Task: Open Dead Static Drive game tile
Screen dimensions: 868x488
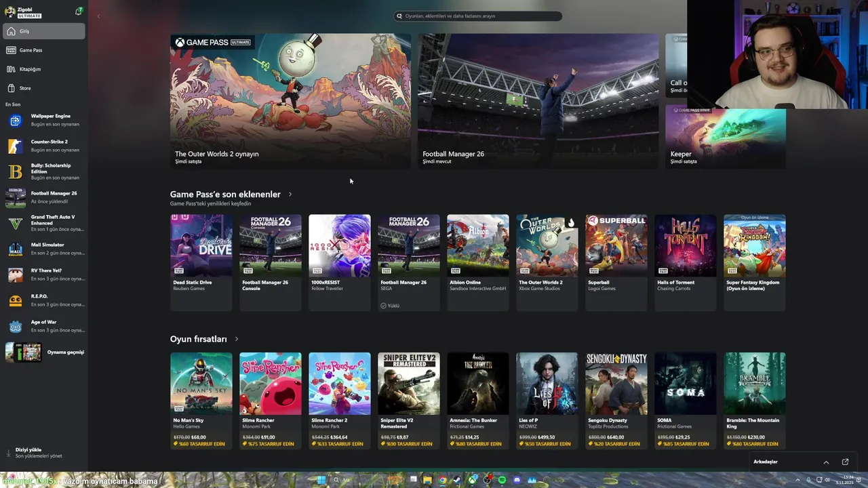Action: pyautogui.click(x=201, y=263)
